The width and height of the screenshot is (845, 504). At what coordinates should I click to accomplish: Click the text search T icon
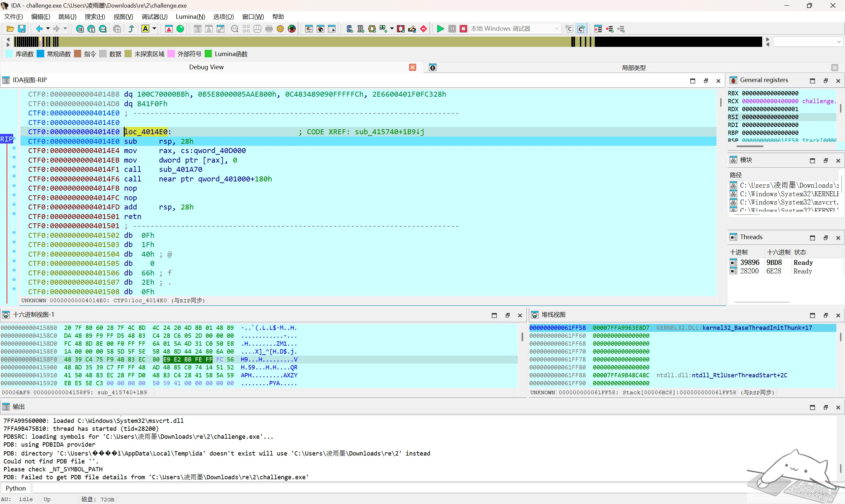pyautogui.click(x=91, y=29)
